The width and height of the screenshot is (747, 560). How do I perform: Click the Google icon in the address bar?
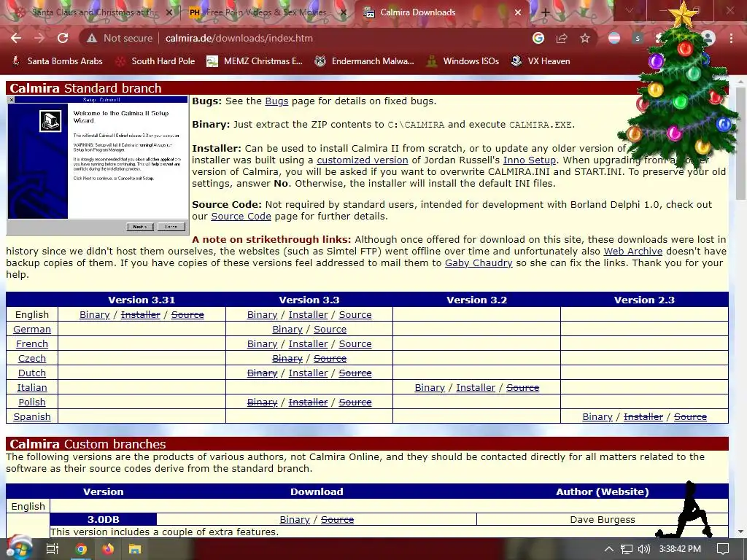tap(538, 38)
